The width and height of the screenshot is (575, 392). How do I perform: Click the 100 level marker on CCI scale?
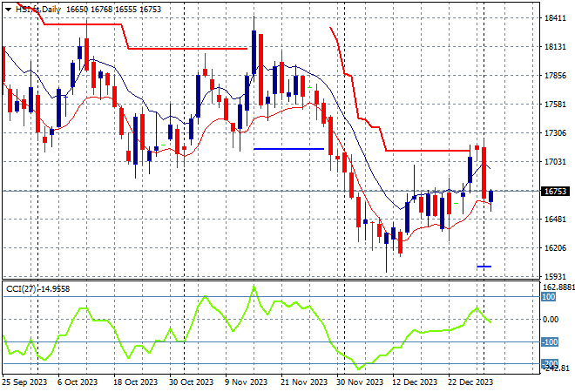[549, 297]
